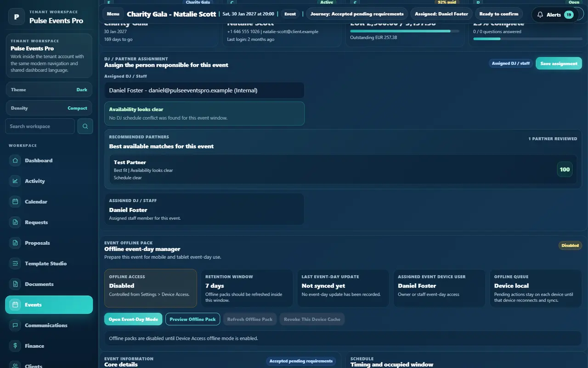This screenshot has height=368, width=588.
Task: Click the questions completion progress bar
Action: [527, 39]
